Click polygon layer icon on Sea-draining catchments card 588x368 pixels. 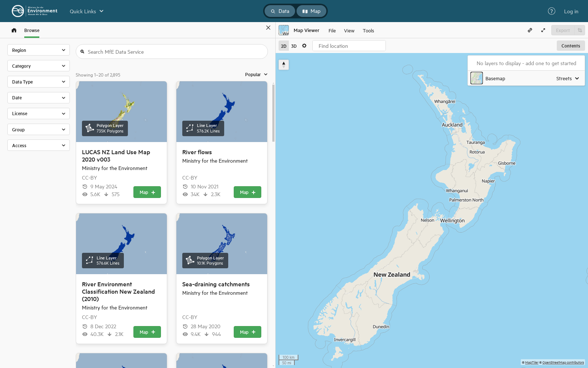coord(190,260)
